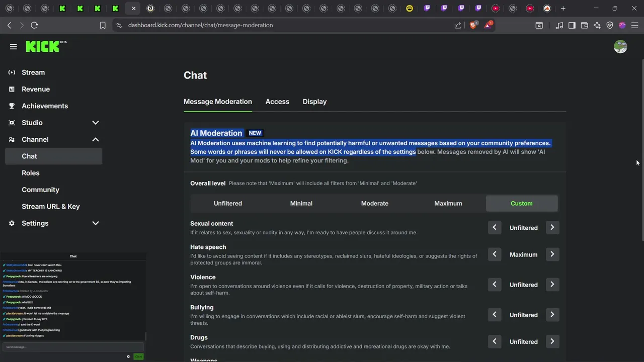Click the NEW badge beside AI Moderation

[x=255, y=133]
